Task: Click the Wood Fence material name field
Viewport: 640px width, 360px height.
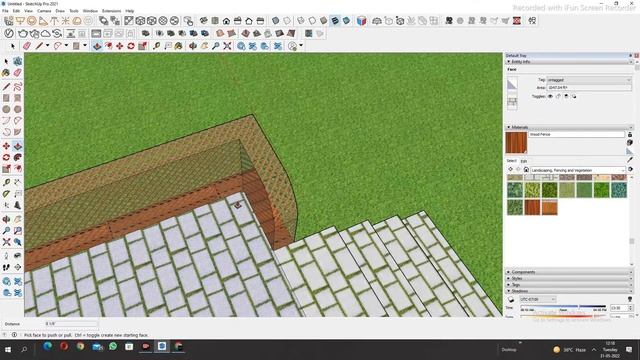Action: coord(577,134)
